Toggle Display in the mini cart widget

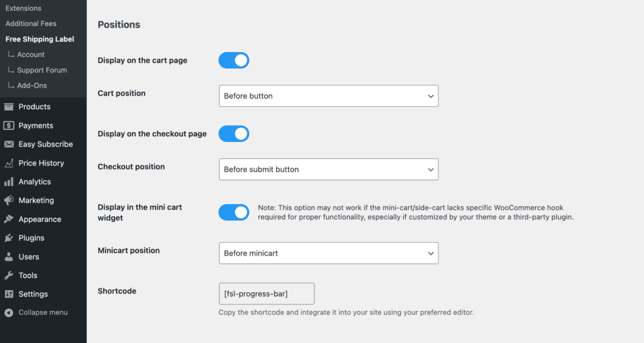[234, 212]
